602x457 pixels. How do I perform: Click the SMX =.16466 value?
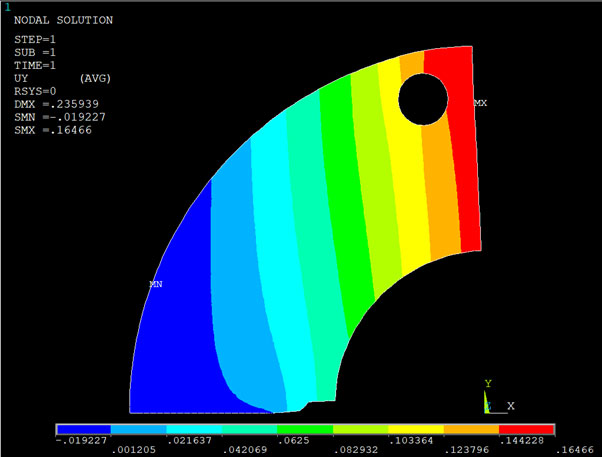[53, 130]
